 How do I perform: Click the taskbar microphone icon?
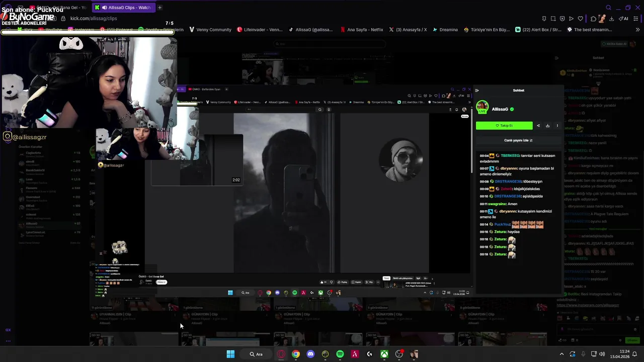(584, 354)
